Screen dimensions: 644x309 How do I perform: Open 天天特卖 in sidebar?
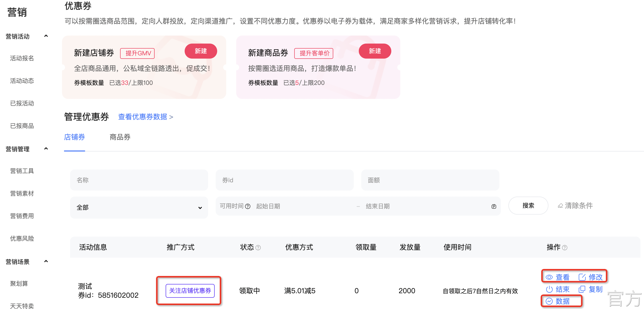(22, 306)
